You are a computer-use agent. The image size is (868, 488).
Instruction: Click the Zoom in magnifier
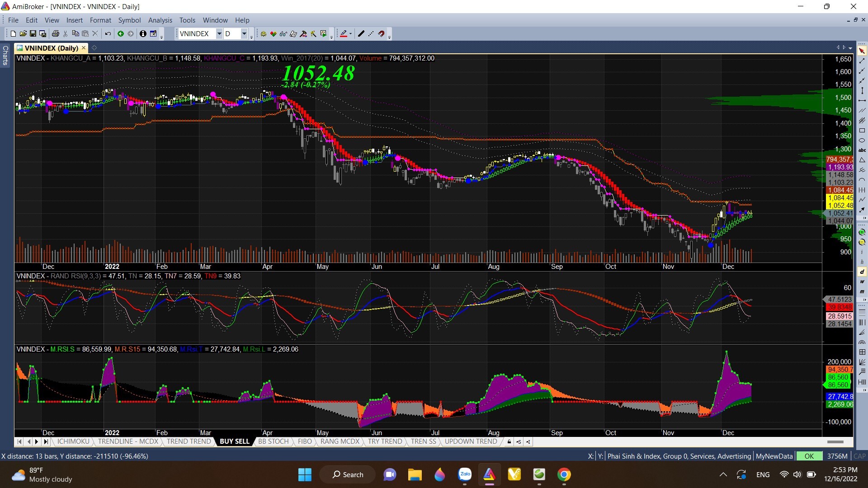point(862,233)
